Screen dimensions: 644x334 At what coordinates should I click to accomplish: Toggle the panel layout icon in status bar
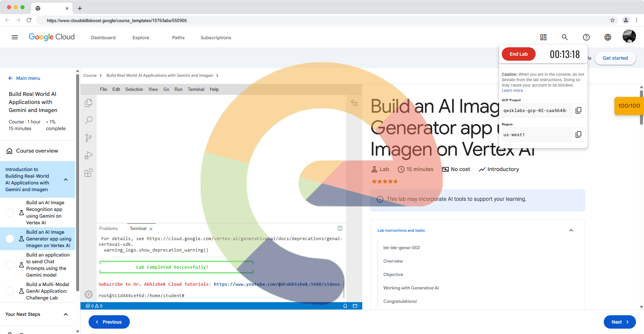355,306
